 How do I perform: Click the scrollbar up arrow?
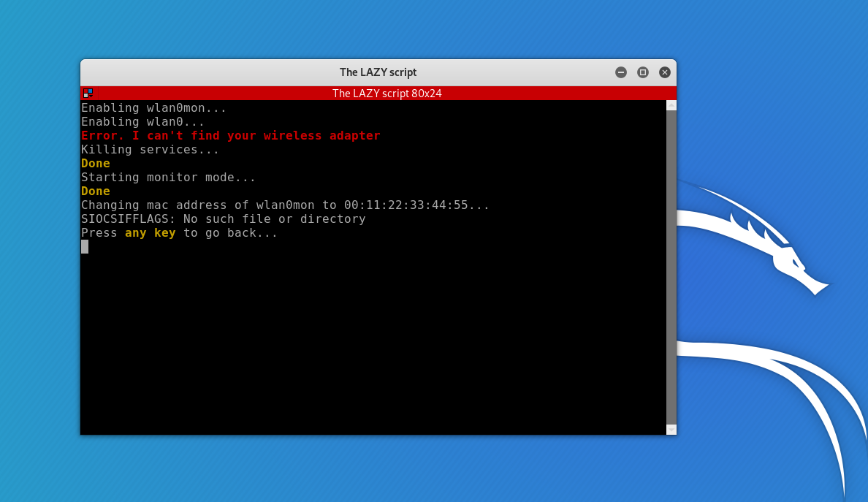click(x=671, y=105)
